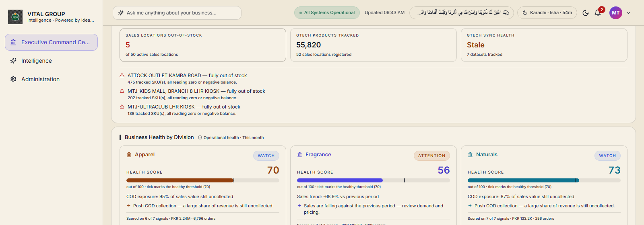Click the Attock Outlet Kamra Road warning icon
Screen dimensions: 644x225
coord(122,75)
